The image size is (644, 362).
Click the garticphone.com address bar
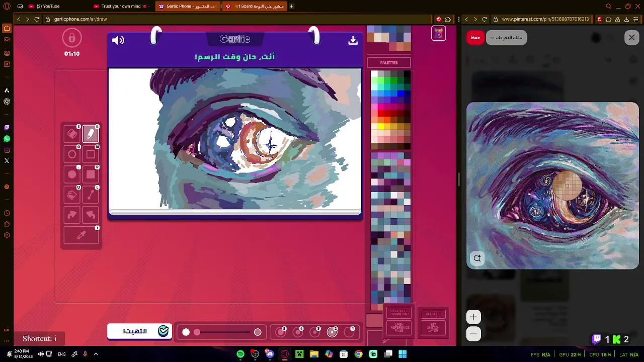tap(236, 19)
